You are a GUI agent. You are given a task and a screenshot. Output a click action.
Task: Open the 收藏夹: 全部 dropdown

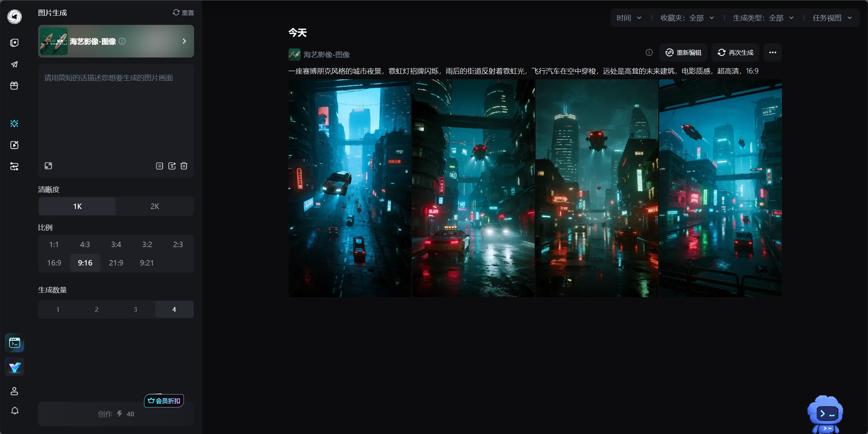[687, 18]
